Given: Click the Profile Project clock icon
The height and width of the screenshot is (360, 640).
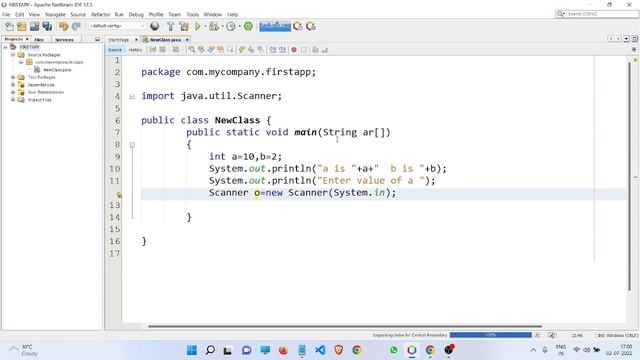Looking at the screenshot, I should pyautogui.click(x=231, y=27).
